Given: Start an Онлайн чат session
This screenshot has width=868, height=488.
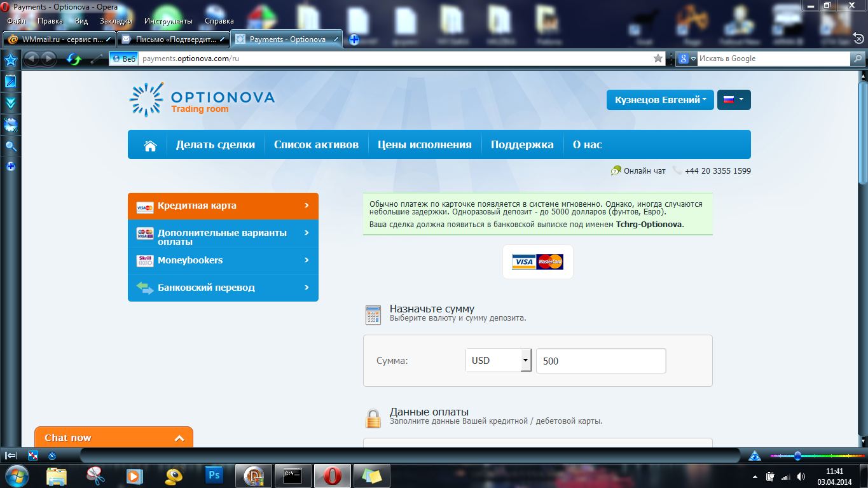Looking at the screenshot, I should click(638, 171).
